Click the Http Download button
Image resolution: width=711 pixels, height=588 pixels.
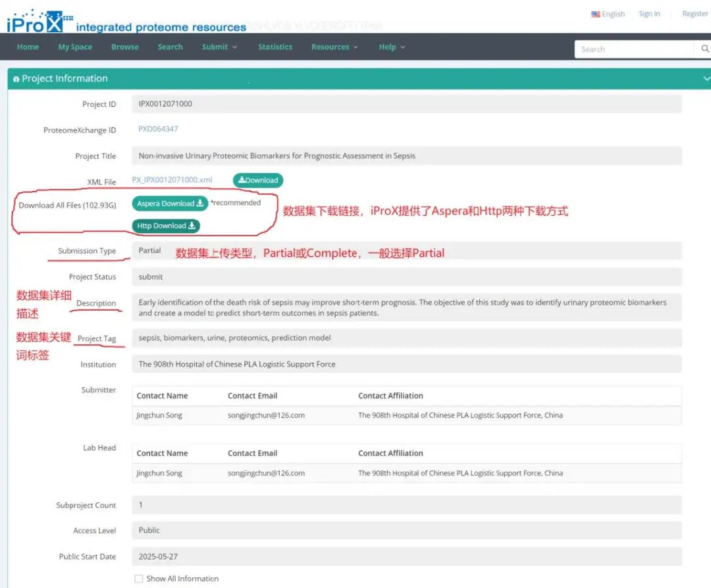[x=166, y=226]
